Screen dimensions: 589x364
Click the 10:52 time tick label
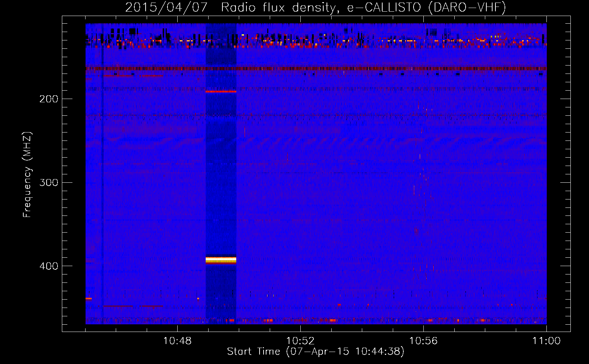click(x=300, y=341)
